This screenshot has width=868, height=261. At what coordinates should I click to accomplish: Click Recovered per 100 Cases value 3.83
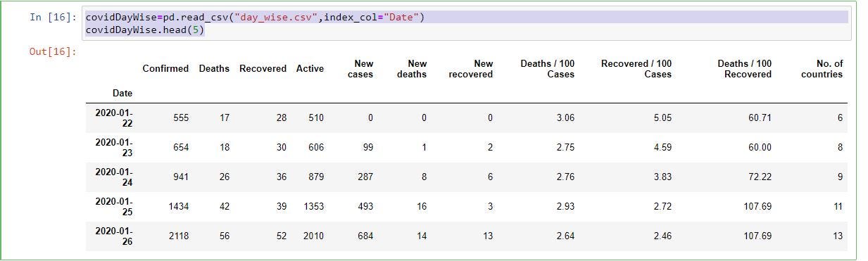coord(662,177)
